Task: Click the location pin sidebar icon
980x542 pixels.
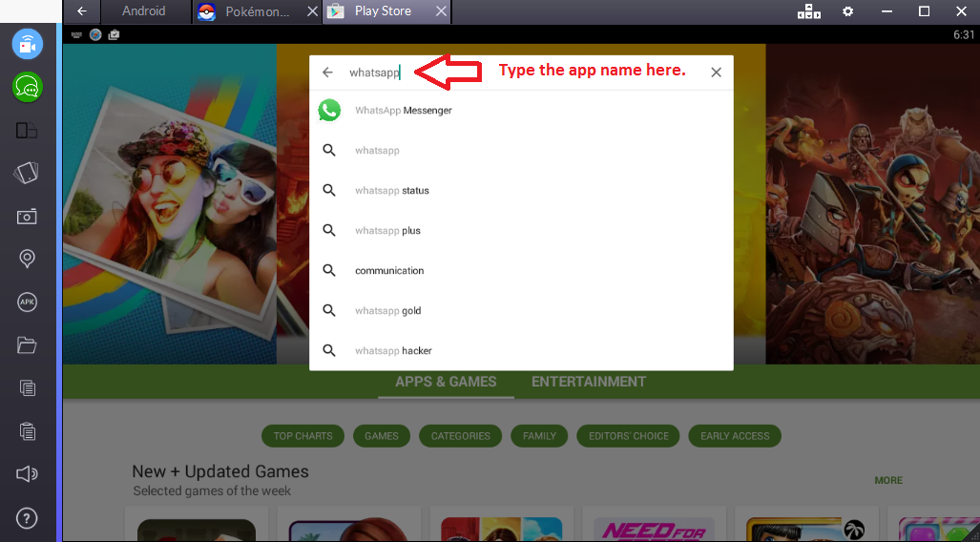Action: point(27,259)
